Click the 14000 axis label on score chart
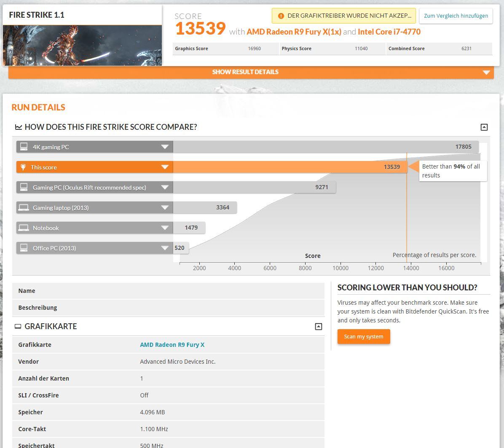504x448 pixels. pos(411,268)
